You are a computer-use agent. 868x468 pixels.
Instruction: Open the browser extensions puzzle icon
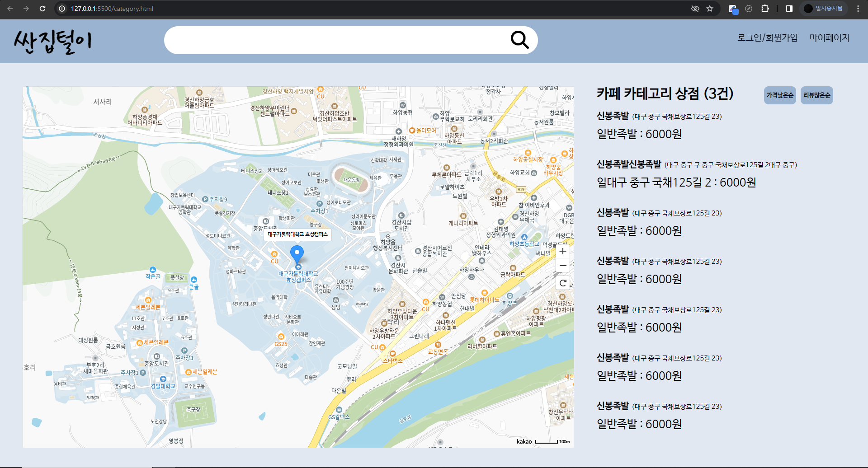point(765,9)
